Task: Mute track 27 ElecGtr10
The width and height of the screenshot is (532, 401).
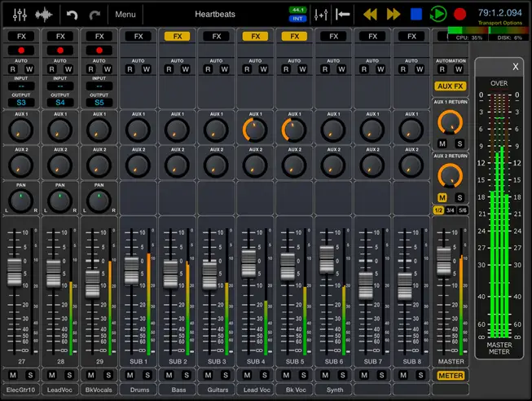Action: 13,375
